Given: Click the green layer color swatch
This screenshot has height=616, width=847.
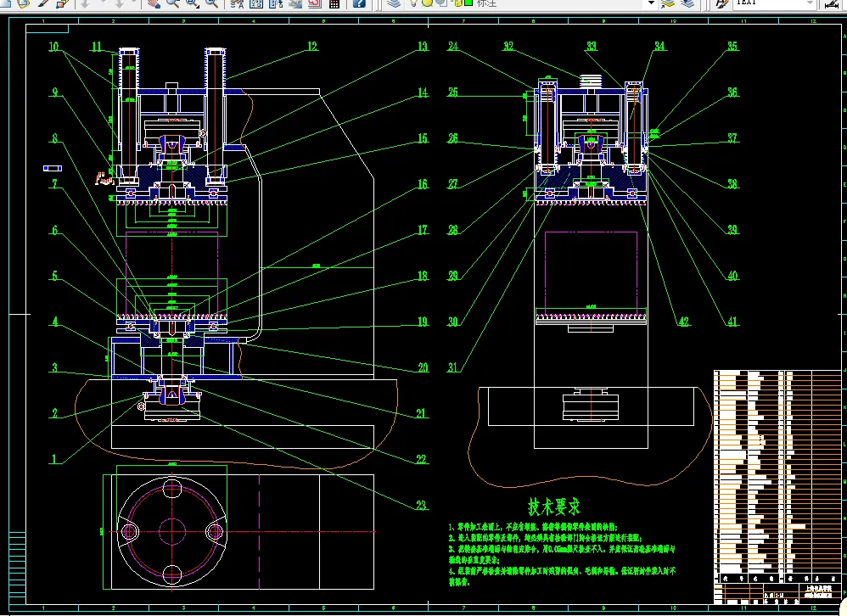Looking at the screenshot, I should click(468, 3).
